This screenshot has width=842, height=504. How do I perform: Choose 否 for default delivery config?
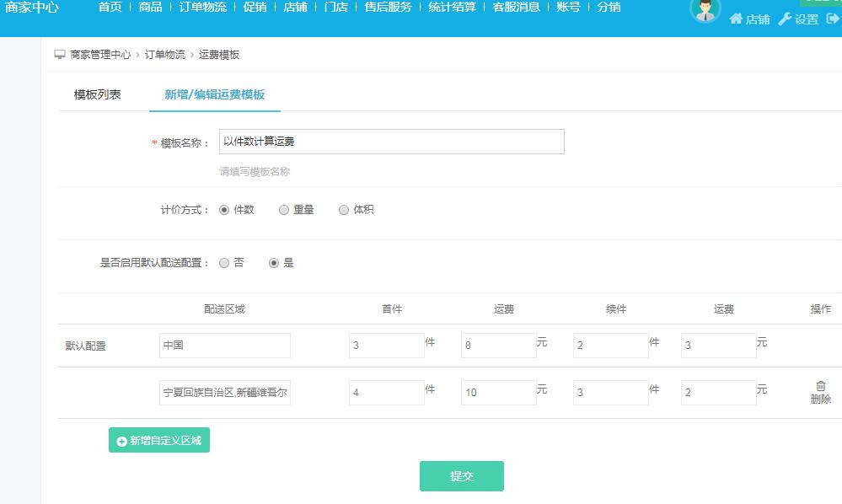tap(224, 263)
